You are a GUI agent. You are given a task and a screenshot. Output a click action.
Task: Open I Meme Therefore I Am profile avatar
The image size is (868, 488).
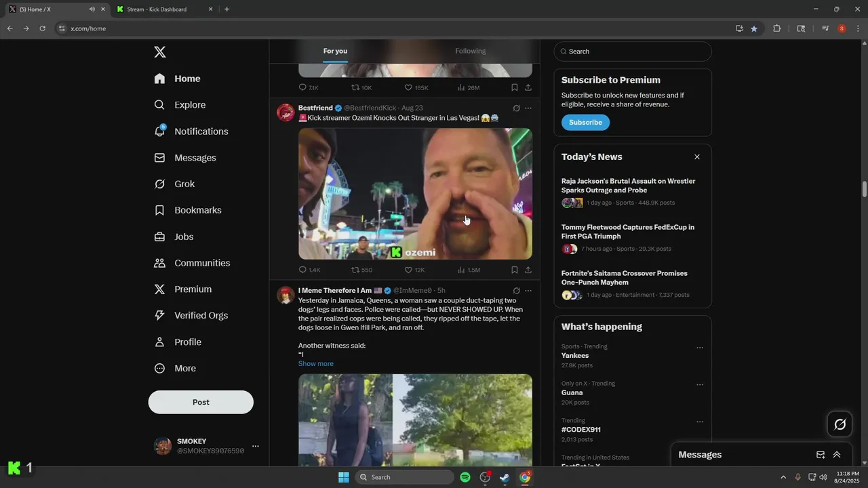285,295
